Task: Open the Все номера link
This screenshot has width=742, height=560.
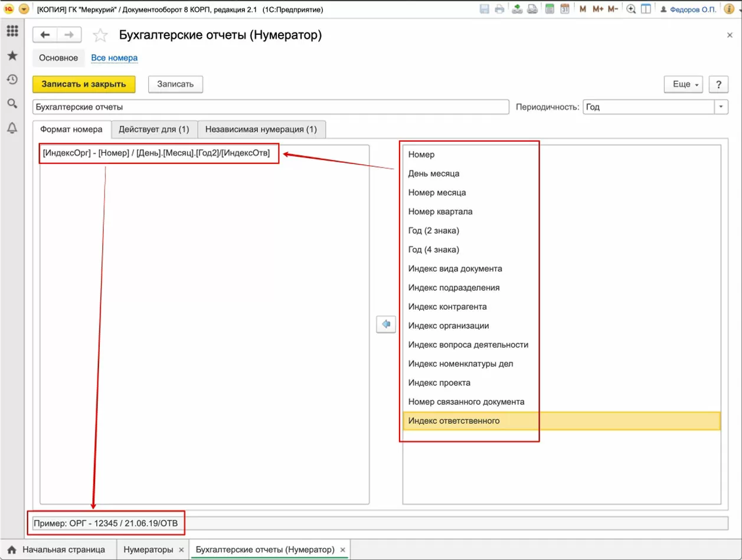Action: tap(115, 58)
